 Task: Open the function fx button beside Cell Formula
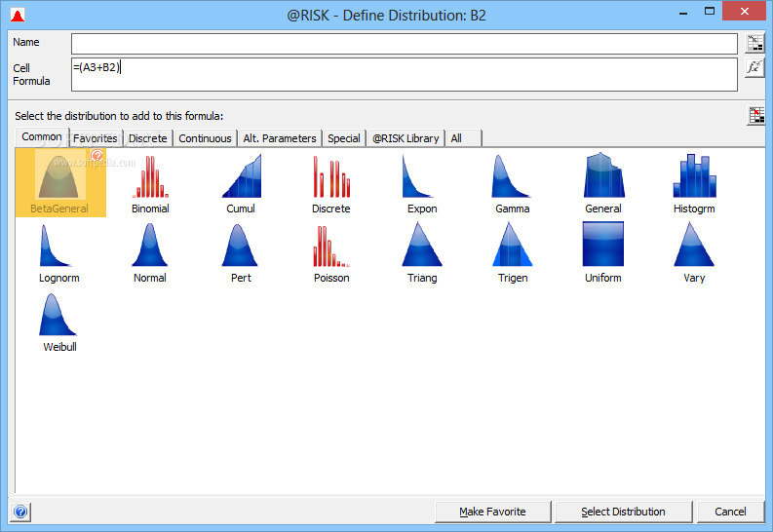click(754, 67)
